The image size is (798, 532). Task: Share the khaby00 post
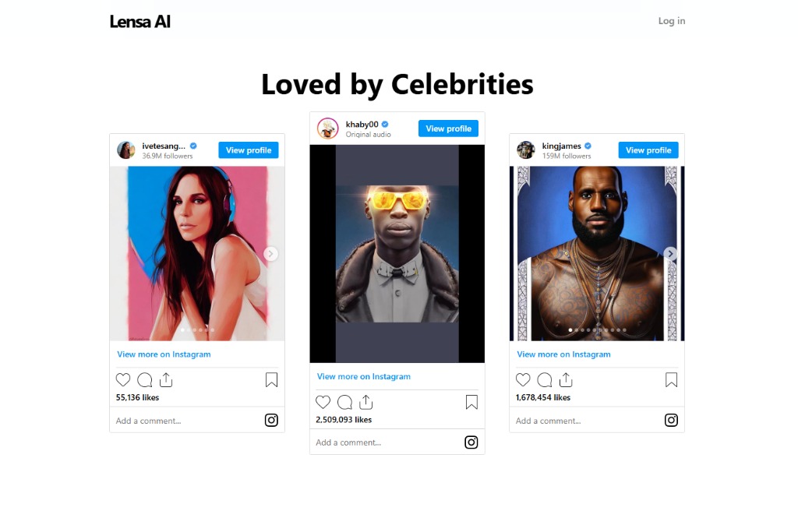coord(366,402)
